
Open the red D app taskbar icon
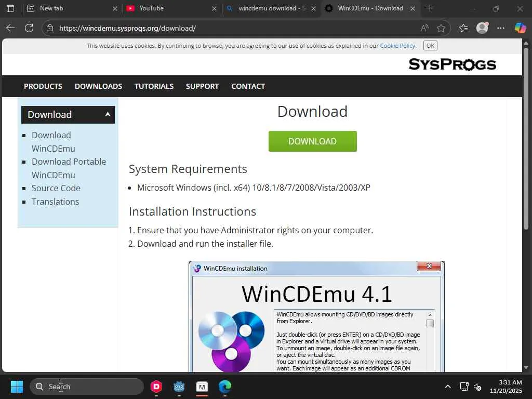pyautogui.click(x=156, y=387)
